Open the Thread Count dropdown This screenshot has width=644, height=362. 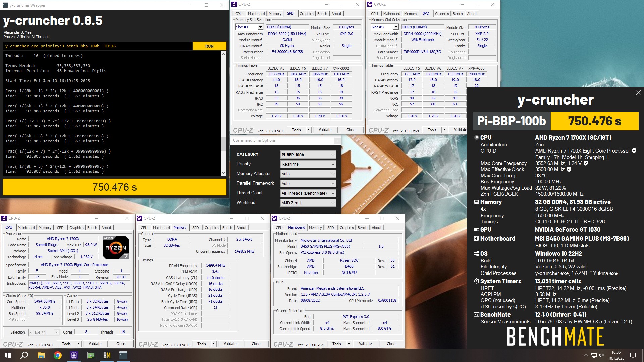[308, 193]
